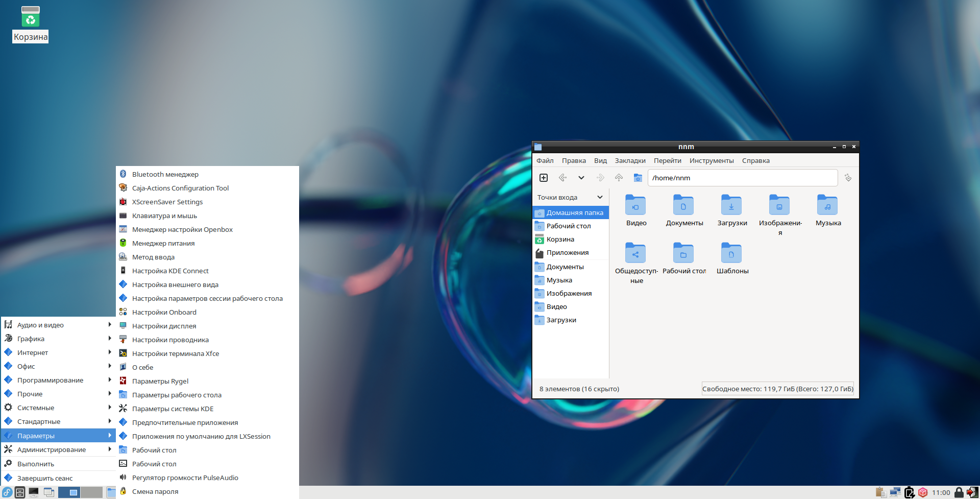Switch to the second workspace in the pager
980x499 pixels.
[x=91, y=492]
